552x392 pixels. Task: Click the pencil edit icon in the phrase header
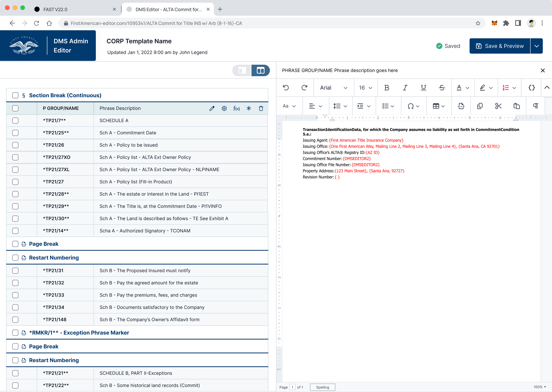tap(212, 108)
